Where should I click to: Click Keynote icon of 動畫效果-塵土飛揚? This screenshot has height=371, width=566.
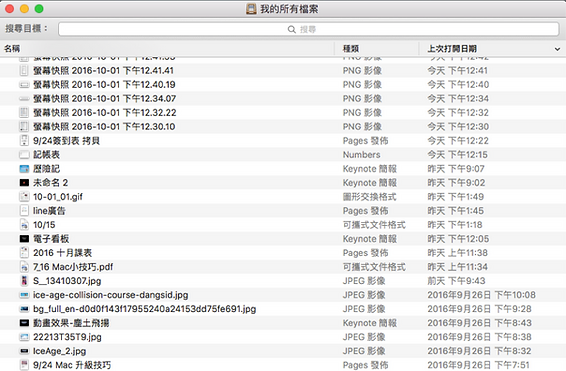tap(24, 323)
